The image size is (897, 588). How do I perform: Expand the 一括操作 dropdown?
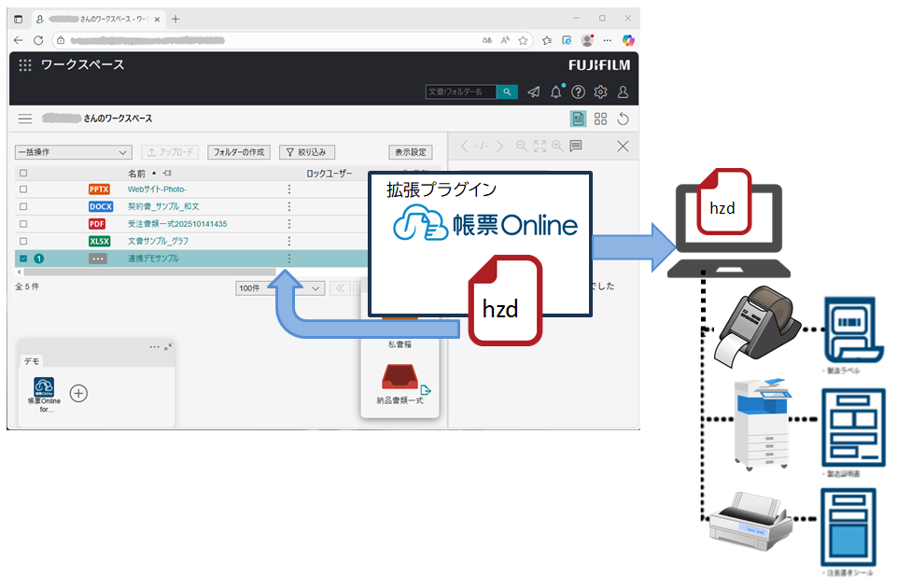click(74, 152)
